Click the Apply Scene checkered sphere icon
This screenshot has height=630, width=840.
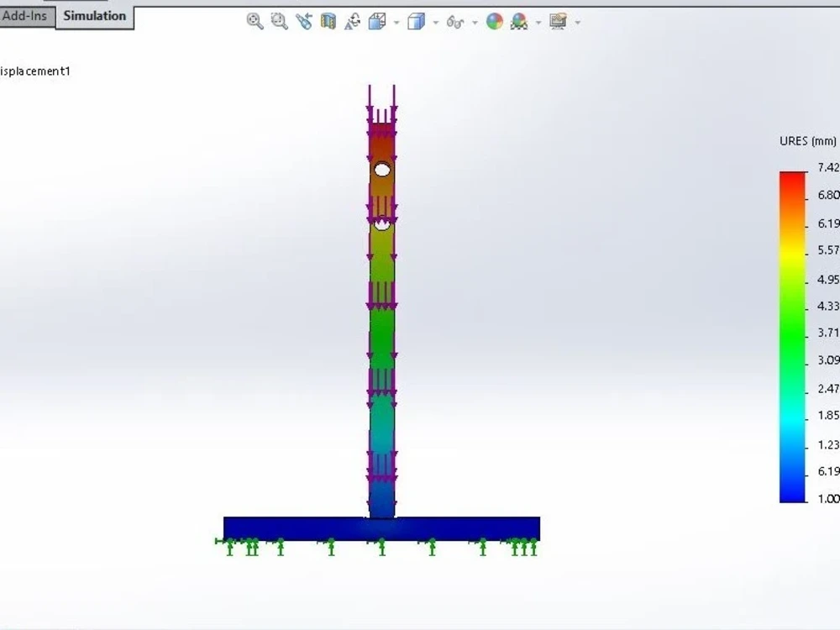click(x=516, y=21)
